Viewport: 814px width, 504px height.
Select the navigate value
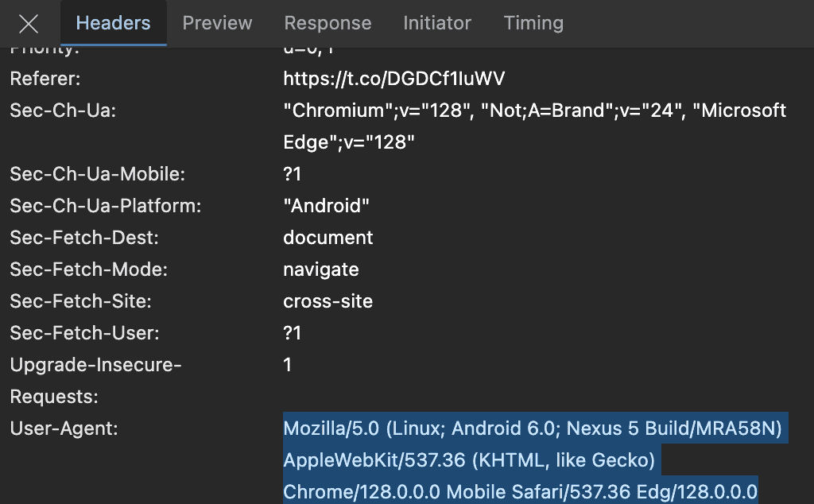point(321,270)
